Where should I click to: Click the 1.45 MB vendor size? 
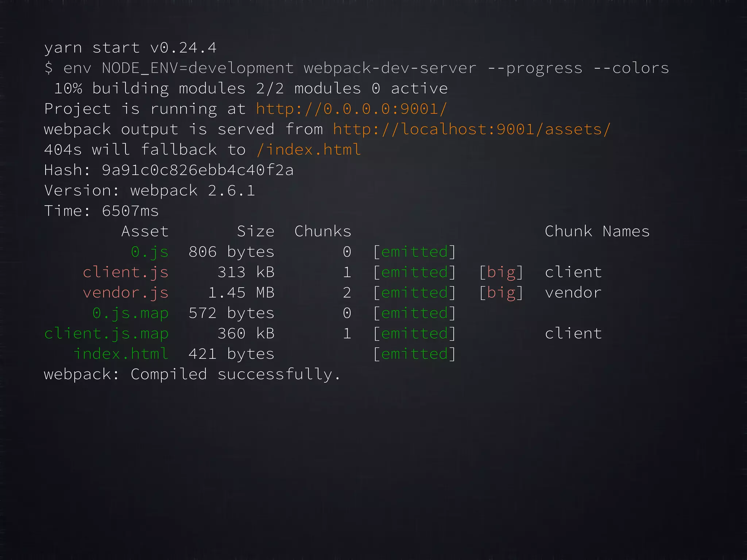click(x=241, y=293)
